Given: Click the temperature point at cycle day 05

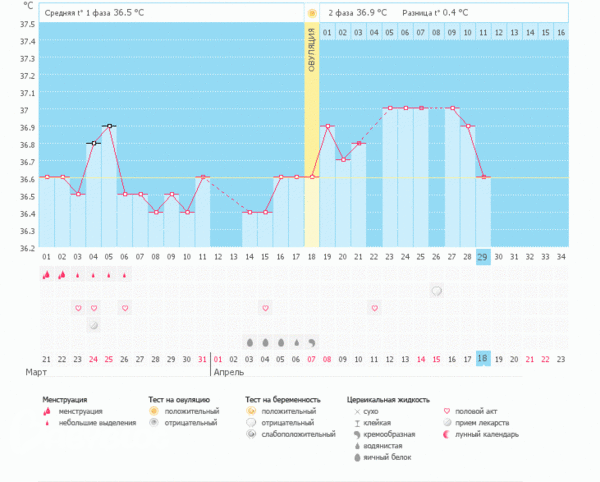Looking at the screenshot, I should pos(109,126).
